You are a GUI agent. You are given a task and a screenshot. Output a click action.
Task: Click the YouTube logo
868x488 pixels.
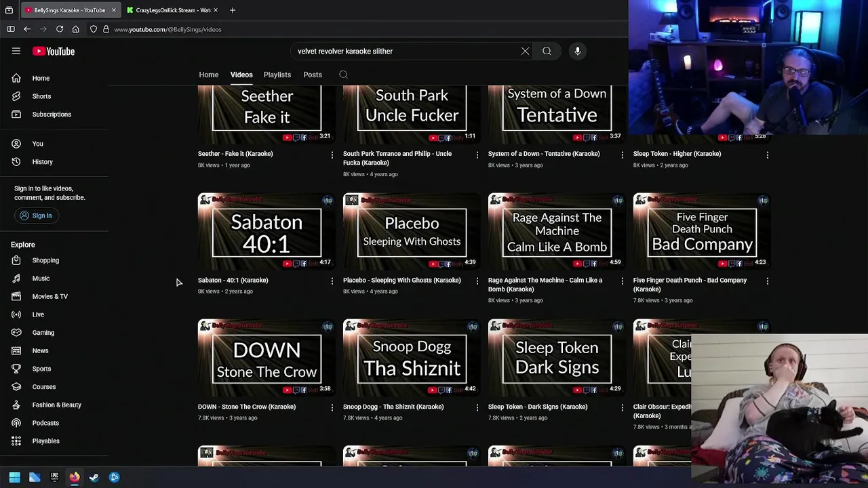pos(54,52)
